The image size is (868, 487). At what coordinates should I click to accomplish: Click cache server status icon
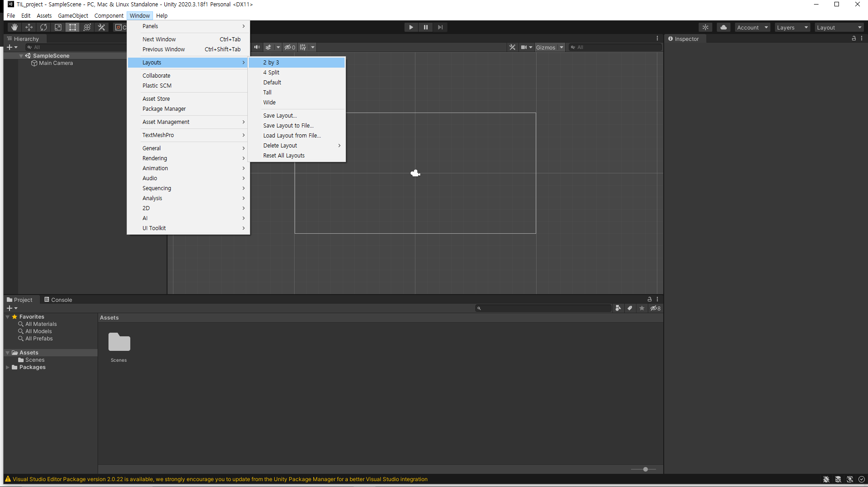pyautogui.click(x=838, y=479)
